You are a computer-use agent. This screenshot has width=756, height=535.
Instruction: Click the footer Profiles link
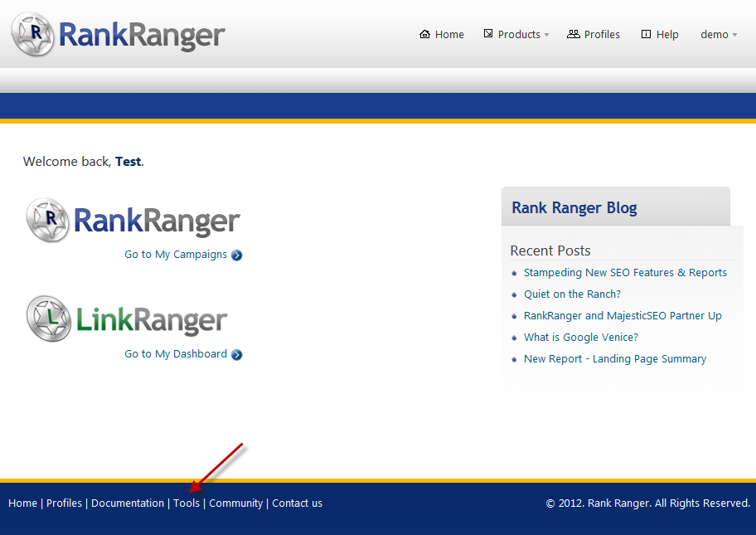(64, 503)
